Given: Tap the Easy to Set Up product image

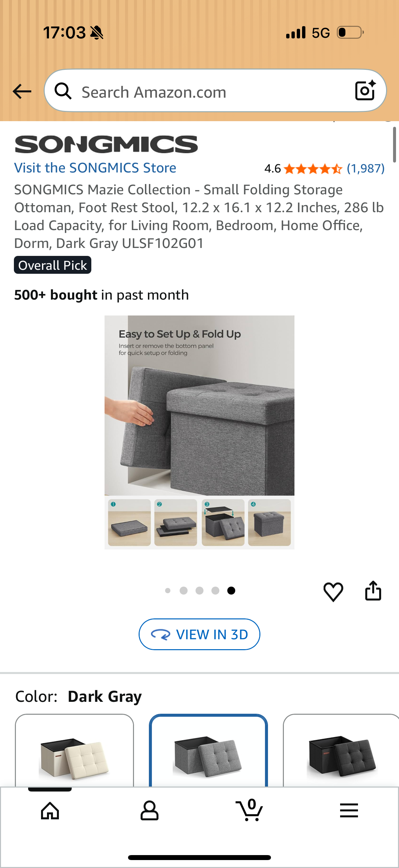Looking at the screenshot, I should 199,432.
